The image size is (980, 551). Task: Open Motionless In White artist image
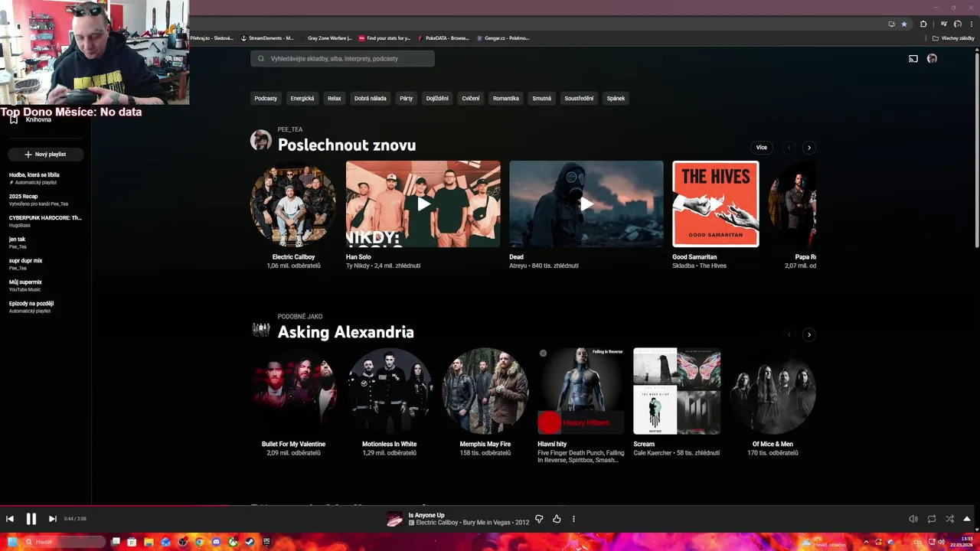coord(389,391)
